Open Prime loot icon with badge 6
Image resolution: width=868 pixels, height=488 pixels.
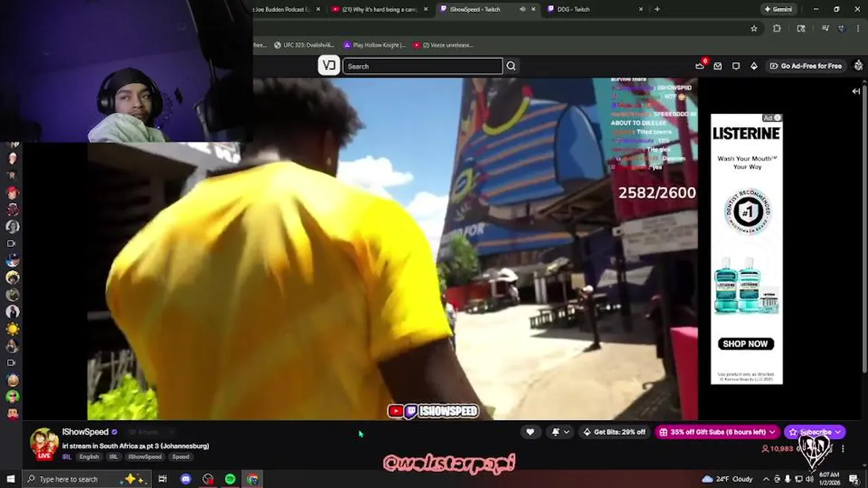coord(701,66)
